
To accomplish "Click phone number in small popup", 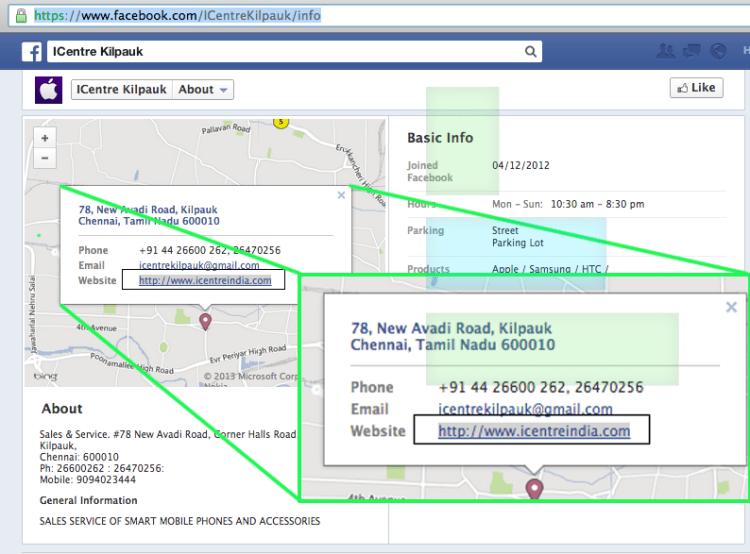I will tap(210, 250).
